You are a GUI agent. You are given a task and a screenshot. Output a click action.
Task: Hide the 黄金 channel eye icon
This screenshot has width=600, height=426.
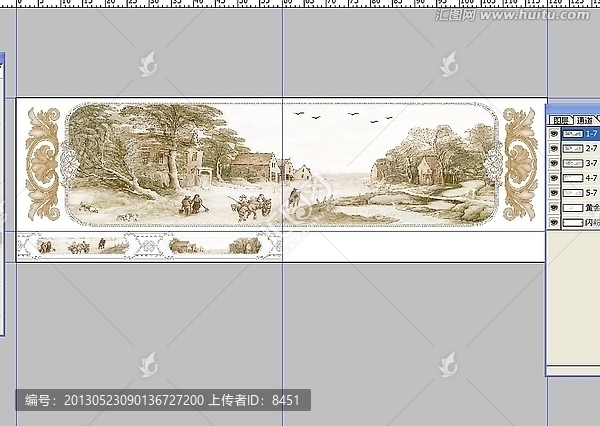point(554,208)
